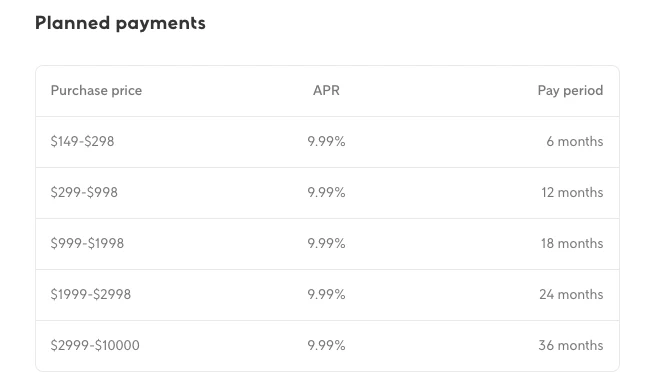This screenshot has height=388, width=654.
Task: Select the $1999-$2998 price range cell
Action: [91, 294]
